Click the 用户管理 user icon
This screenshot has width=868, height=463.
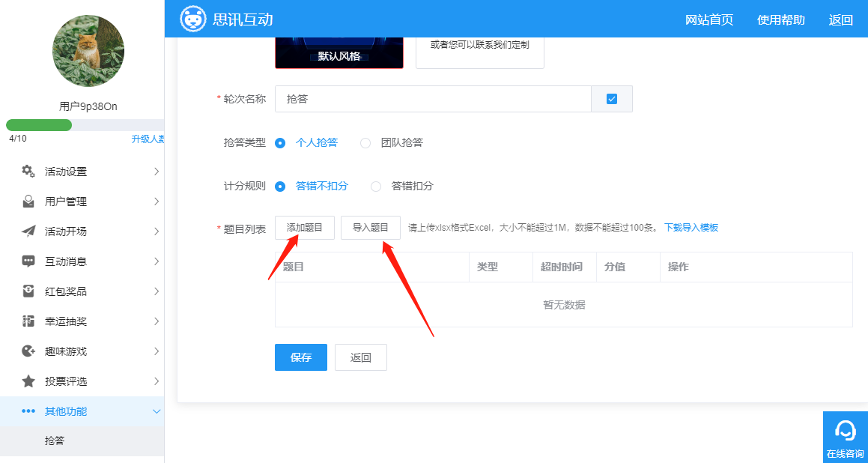coord(28,202)
